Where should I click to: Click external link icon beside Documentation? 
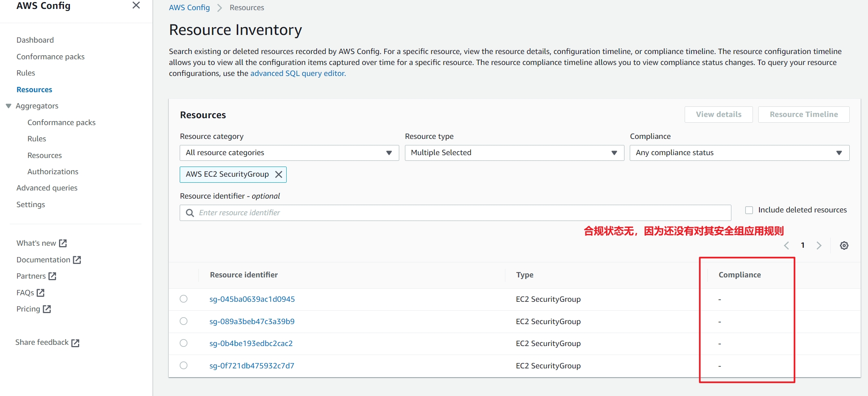[77, 260]
